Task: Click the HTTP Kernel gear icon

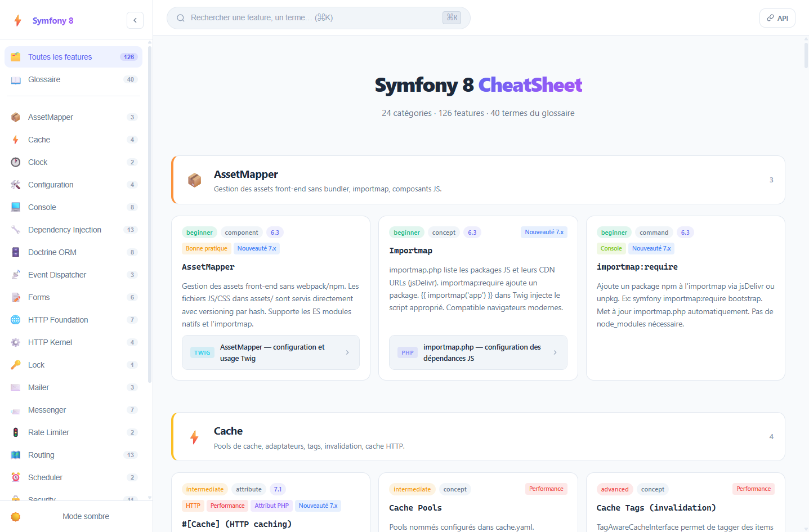Action: [x=16, y=342]
